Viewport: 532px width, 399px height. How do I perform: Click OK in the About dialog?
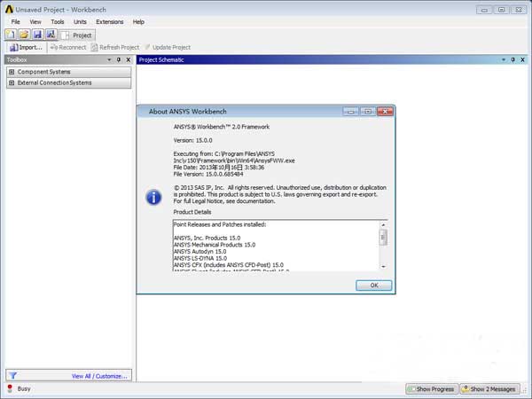[x=374, y=286]
